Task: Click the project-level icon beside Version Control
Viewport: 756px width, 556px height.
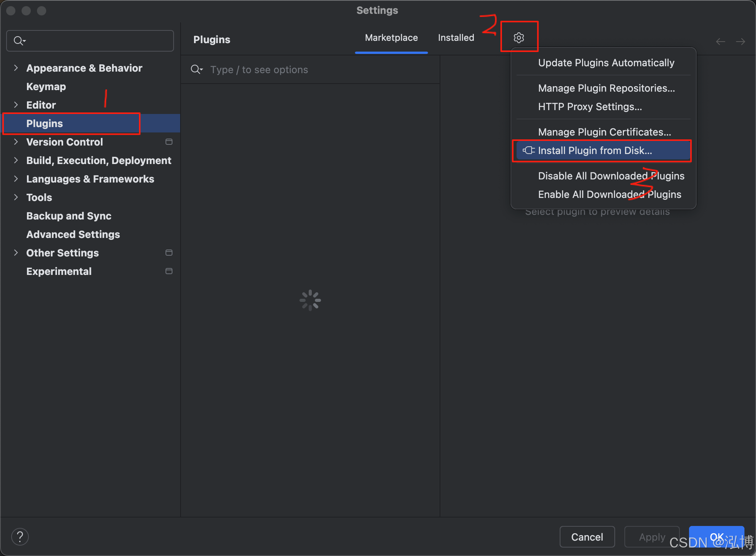Action: point(169,142)
